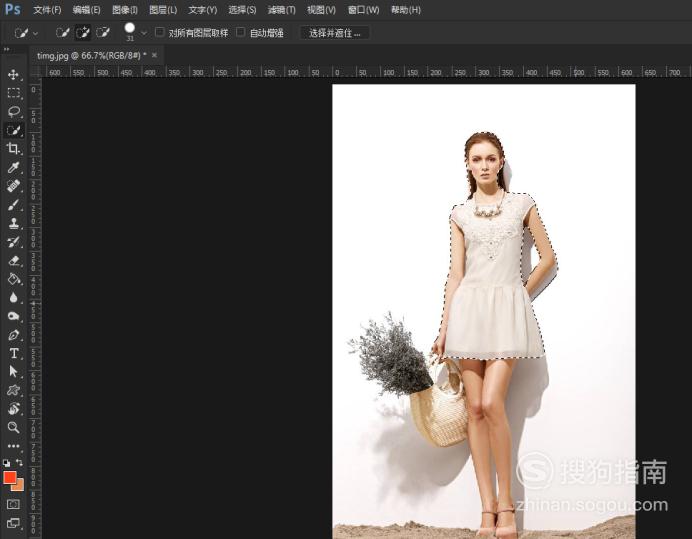This screenshot has height=539, width=692.
Task: Select the Path Selection tool
Action: pyautogui.click(x=13, y=372)
